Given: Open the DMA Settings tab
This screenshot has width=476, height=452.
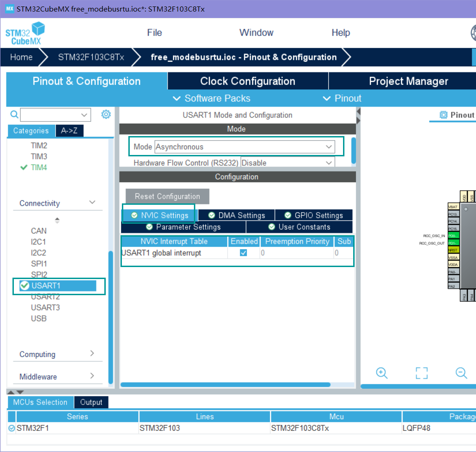Looking at the screenshot, I should [x=236, y=215].
